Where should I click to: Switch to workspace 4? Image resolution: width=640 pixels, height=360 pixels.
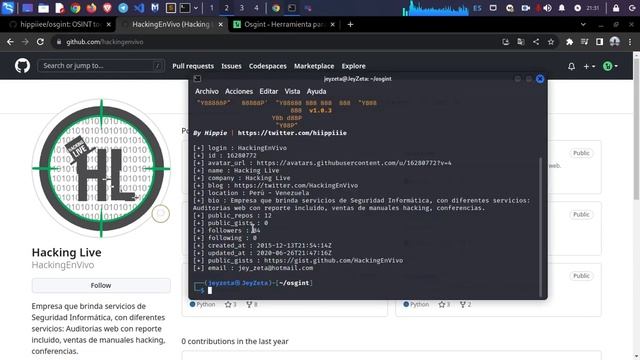click(256, 8)
